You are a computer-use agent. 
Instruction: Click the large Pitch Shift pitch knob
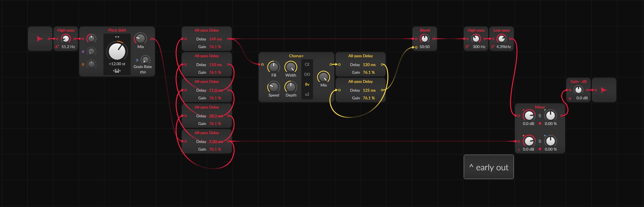pyautogui.click(x=117, y=51)
